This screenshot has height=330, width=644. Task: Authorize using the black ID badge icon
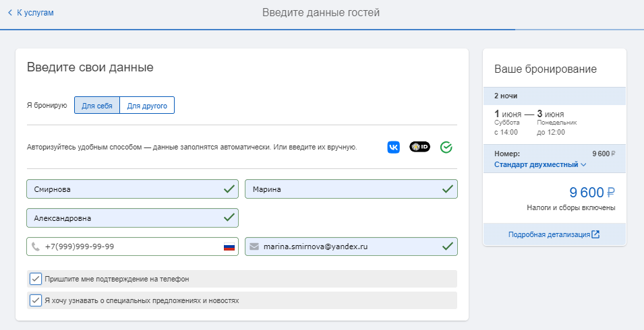pos(419,147)
